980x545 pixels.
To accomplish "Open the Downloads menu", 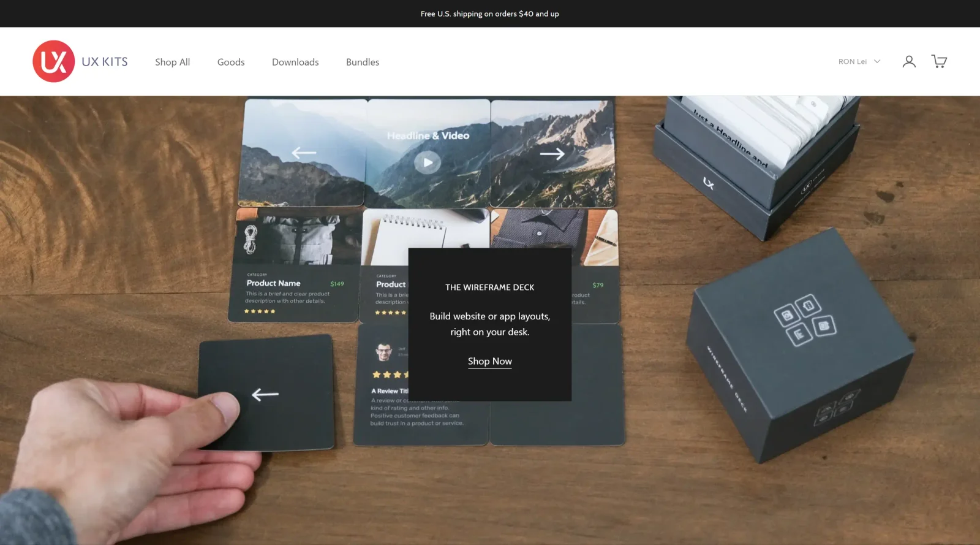I will pos(295,62).
